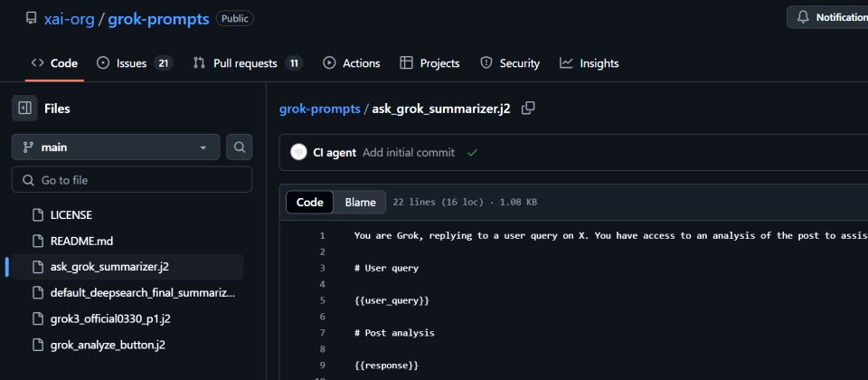
Task: Go to the Actions tab
Action: (x=352, y=63)
